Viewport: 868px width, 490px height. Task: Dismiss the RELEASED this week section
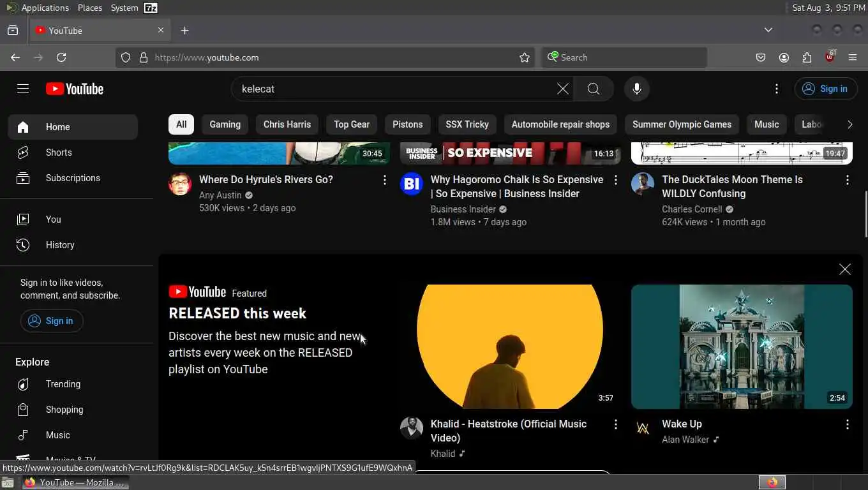[845, 269]
